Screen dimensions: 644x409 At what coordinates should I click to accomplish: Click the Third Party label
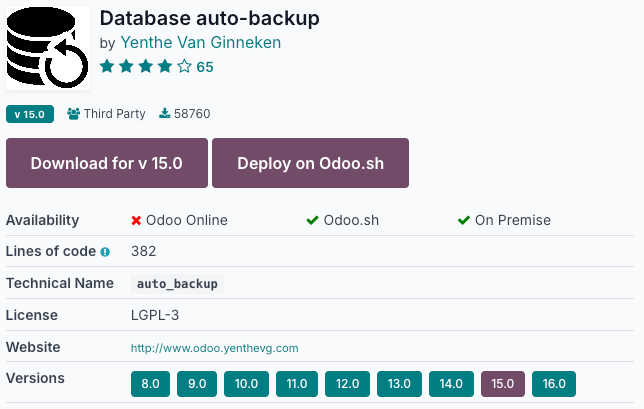click(x=115, y=114)
